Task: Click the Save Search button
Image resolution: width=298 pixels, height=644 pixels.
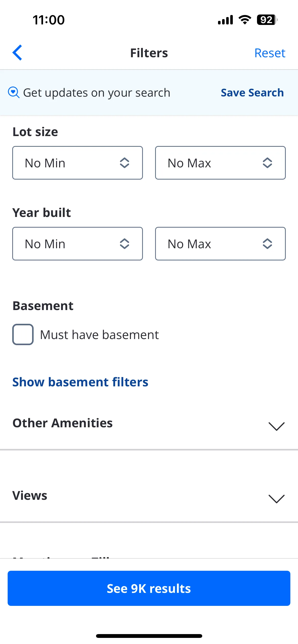Action: [x=252, y=93]
